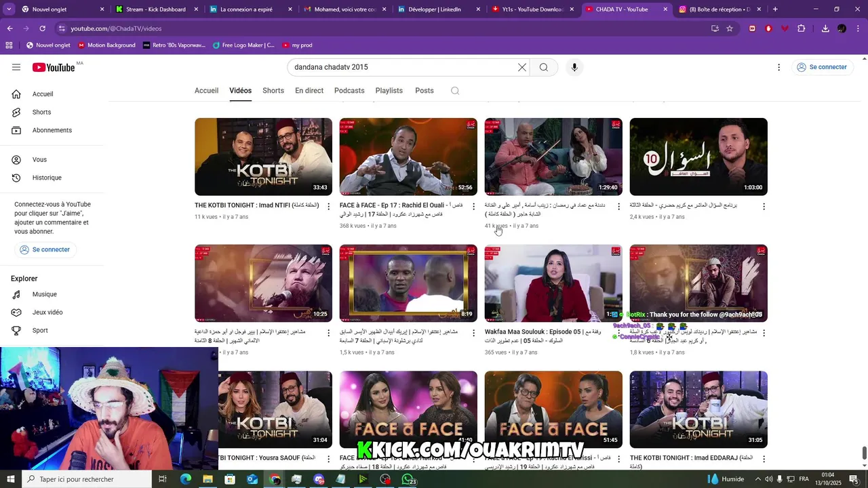This screenshot has width=868, height=488.
Task: Clear the search text with the X
Action: (522, 67)
